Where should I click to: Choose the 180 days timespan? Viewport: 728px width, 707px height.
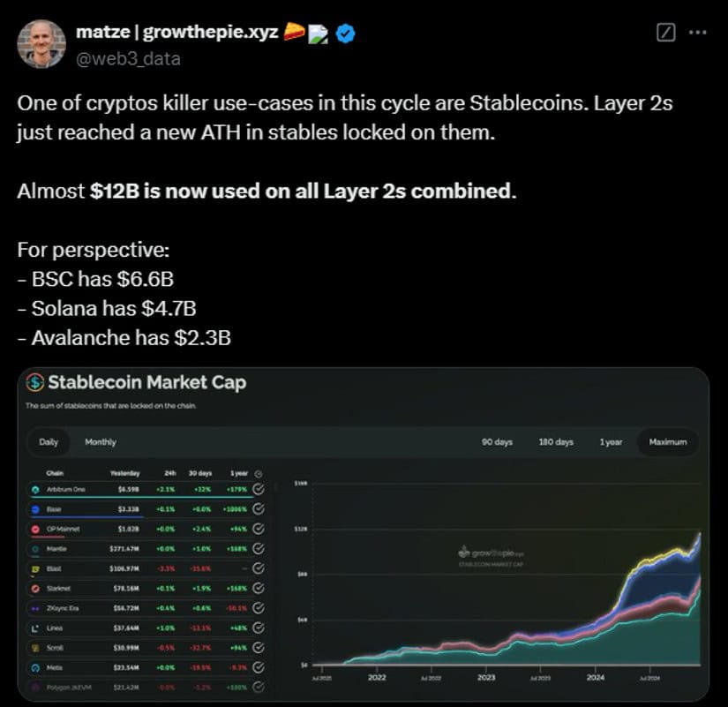tap(556, 441)
